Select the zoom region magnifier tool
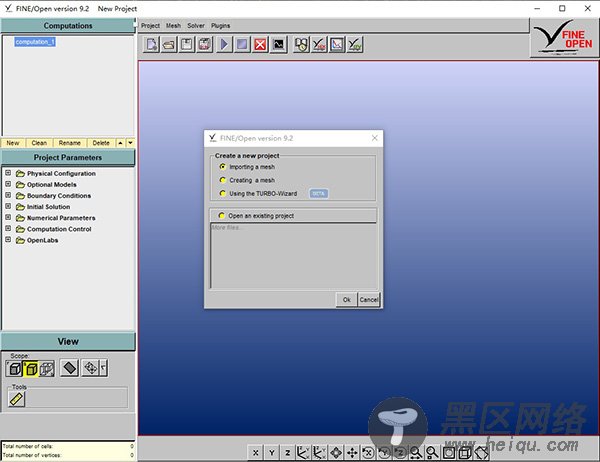This screenshot has height=462, width=600. pyautogui.click(x=432, y=453)
